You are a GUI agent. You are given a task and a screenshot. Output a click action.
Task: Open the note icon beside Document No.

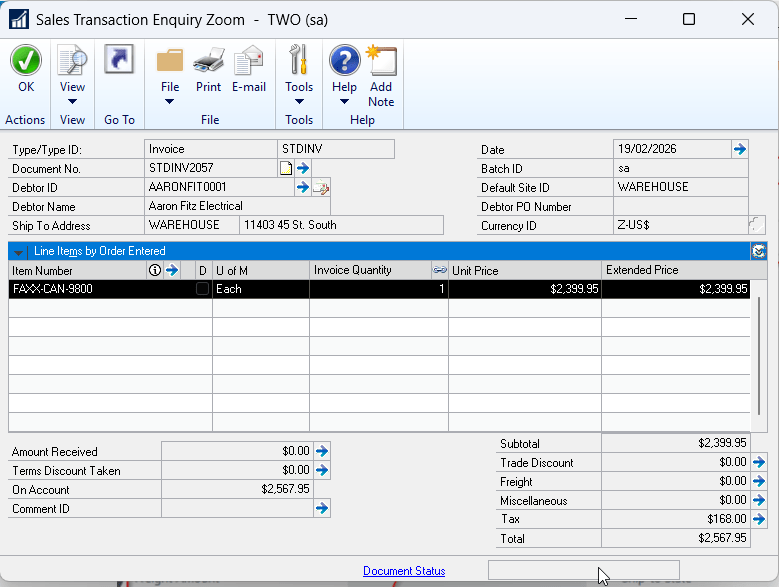[x=286, y=168]
